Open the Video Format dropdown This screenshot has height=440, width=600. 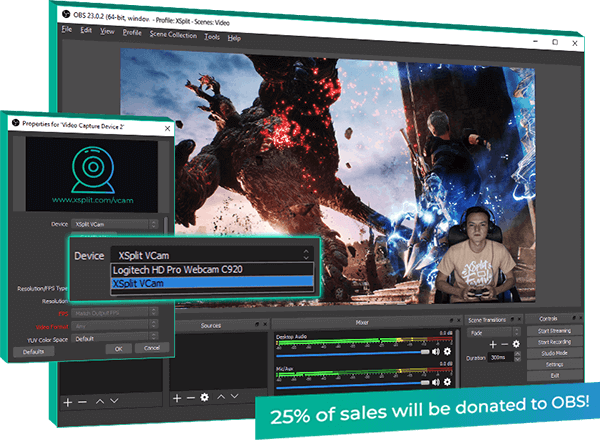(114, 326)
